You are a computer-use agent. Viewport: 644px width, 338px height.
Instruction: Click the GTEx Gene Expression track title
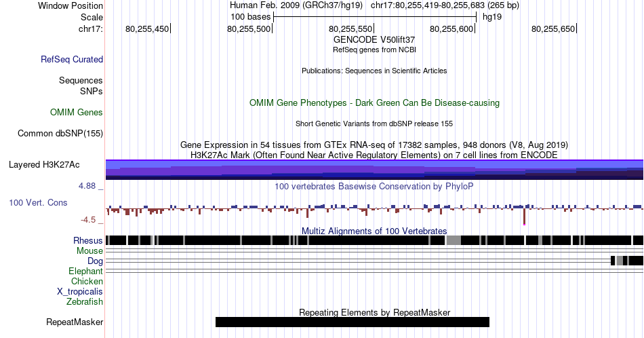pyautogui.click(x=374, y=145)
